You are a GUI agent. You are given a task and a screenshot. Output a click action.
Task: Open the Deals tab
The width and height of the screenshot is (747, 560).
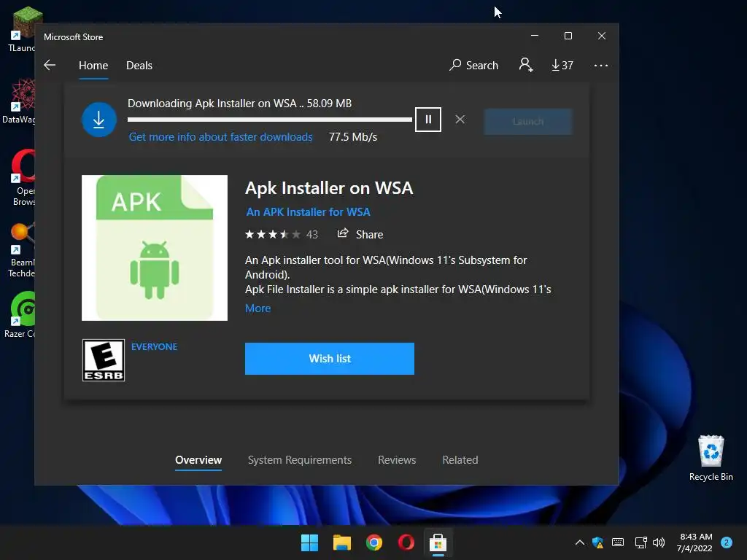[139, 65]
